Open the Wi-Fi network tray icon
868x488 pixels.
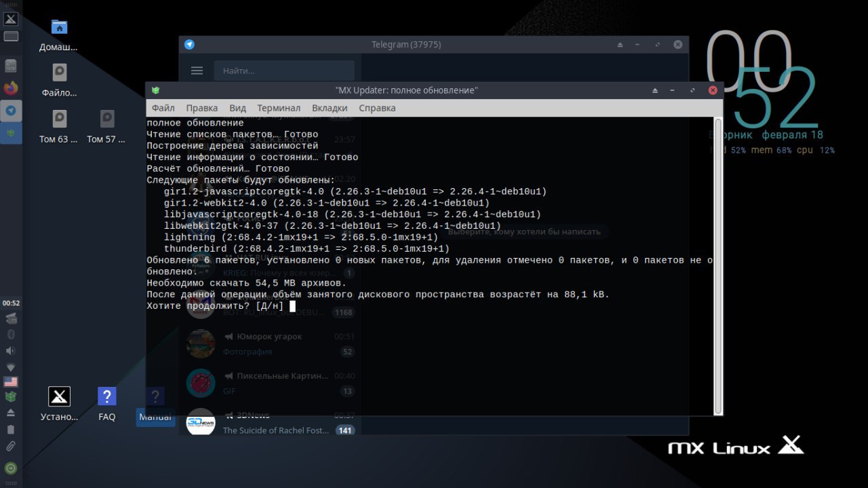[x=11, y=367]
